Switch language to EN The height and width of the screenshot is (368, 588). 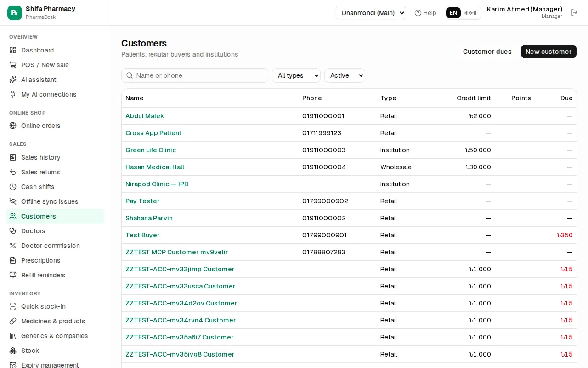click(x=453, y=13)
